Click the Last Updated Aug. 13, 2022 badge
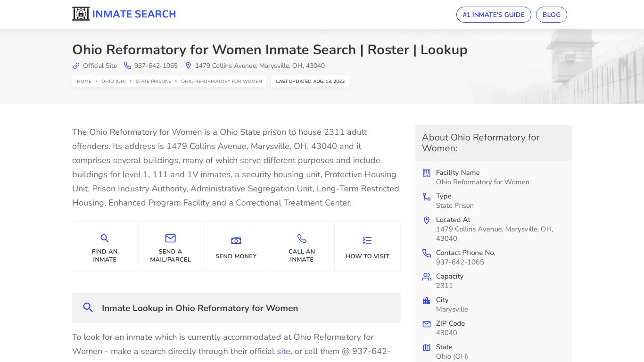Screen dimensions: 644x362 pos(310,81)
